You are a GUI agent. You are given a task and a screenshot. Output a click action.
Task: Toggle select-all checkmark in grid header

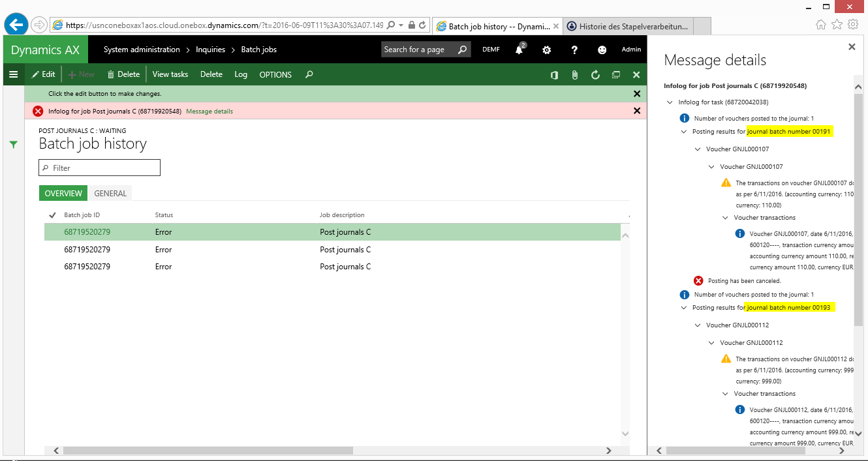[52, 215]
